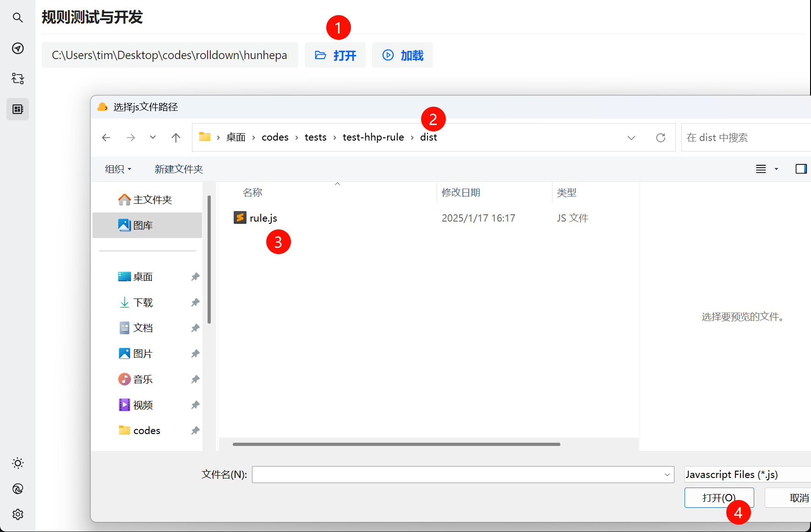Open address bar history dropdown

pos(631,137)
